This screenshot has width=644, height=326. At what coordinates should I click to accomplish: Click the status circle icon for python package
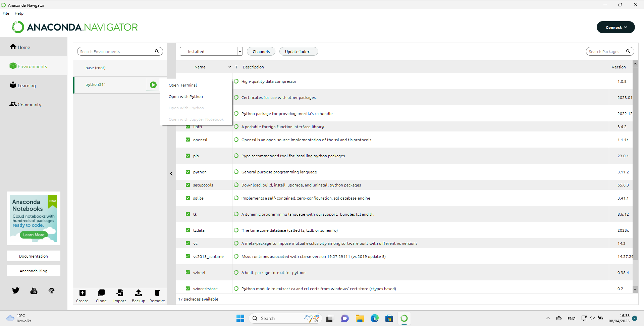pos(236,172)
